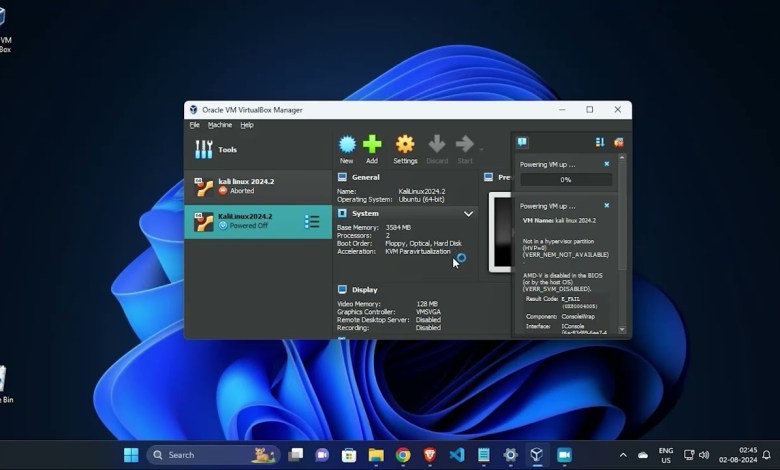Open Brave browser from taskbar

tap(430, 455)
